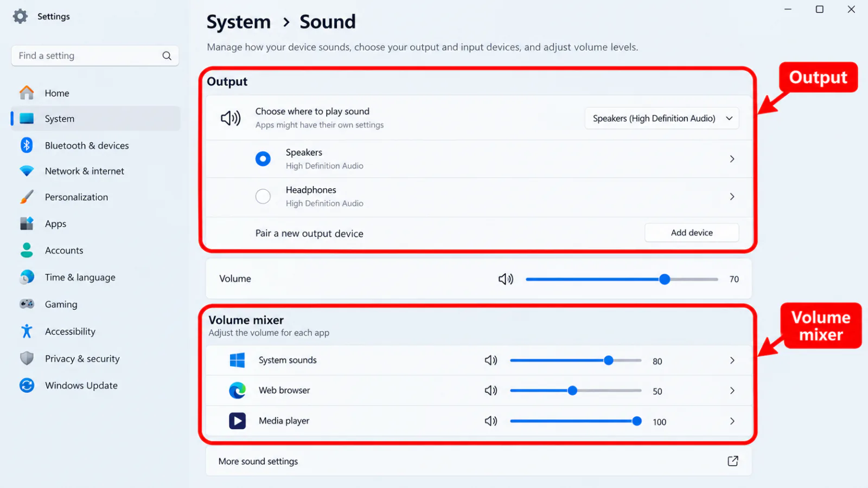
Task: Expand Web browser mixer chevron
Action: [732, 390]
